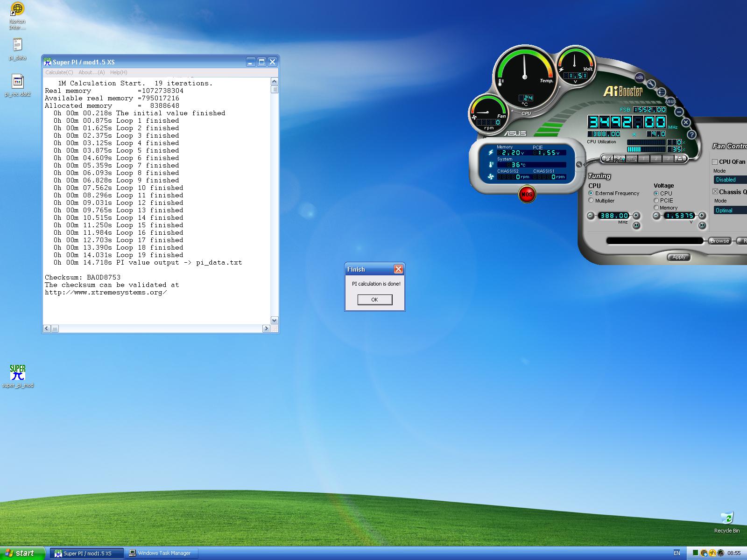Viewport: 747px width, 560px height.
Task: Click the edit profile toolbar icon in AiBooster
Action: [x=608, y=159]
